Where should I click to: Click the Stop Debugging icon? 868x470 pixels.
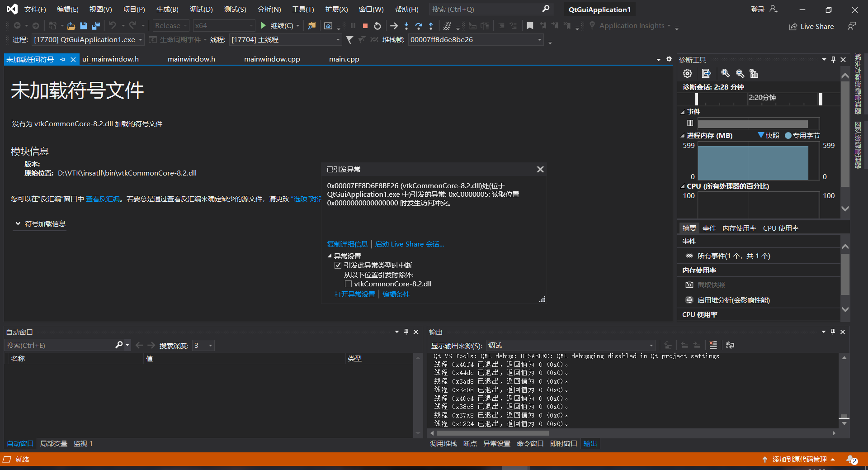click(365, 26)
